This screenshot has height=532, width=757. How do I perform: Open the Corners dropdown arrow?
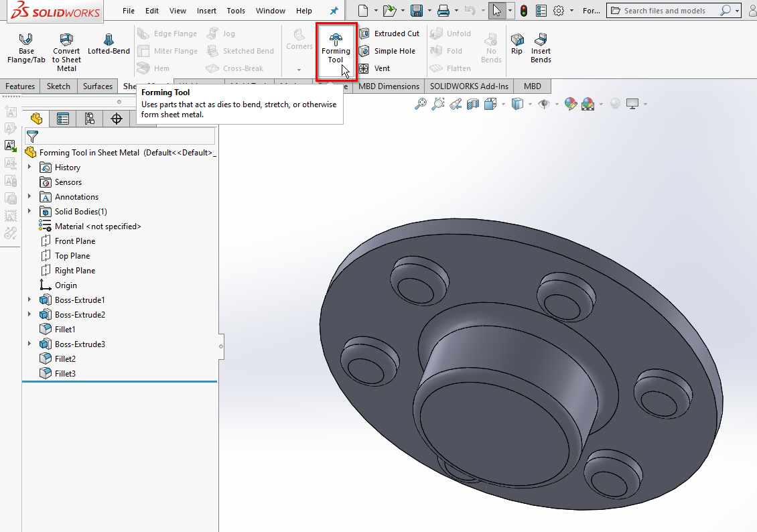point(299,70)
